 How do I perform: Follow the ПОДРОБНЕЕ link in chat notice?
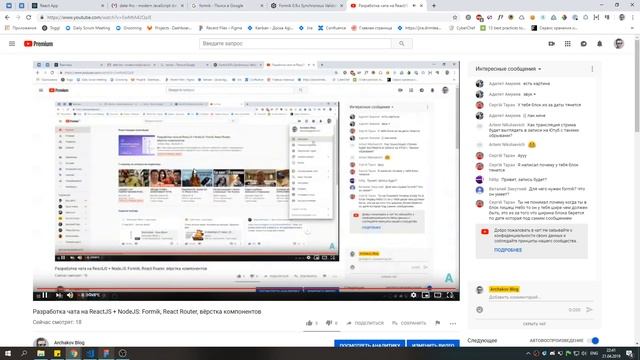click(x=508, y=250)
